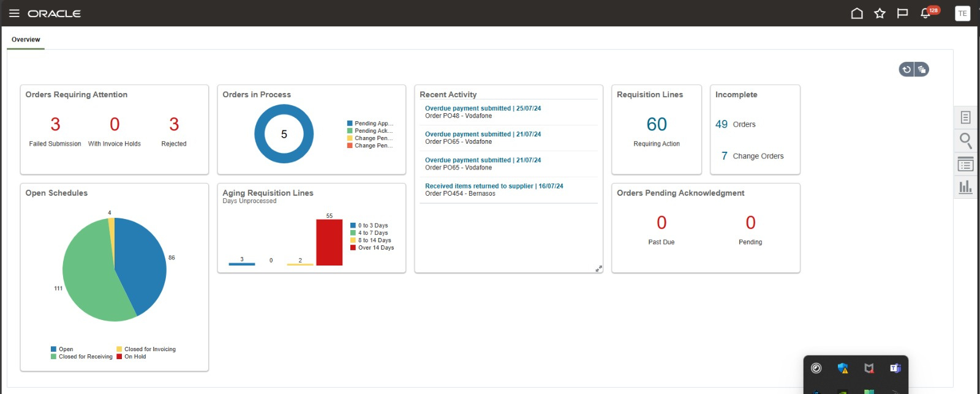Open McAfee tray icon
The image size is (980, 394).
point(869,368)
